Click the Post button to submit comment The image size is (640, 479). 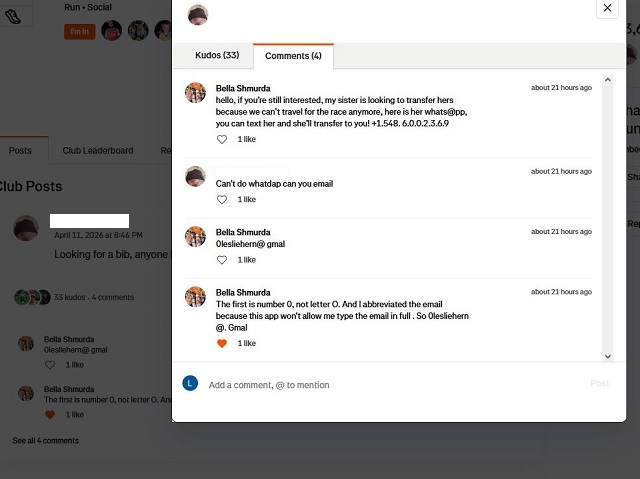click(x=600, y=383)
